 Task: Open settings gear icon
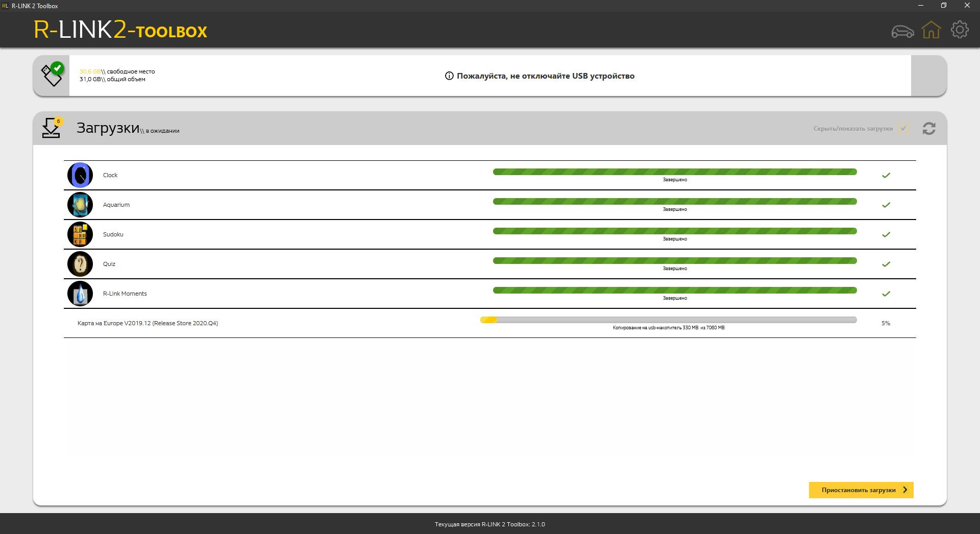960,30
